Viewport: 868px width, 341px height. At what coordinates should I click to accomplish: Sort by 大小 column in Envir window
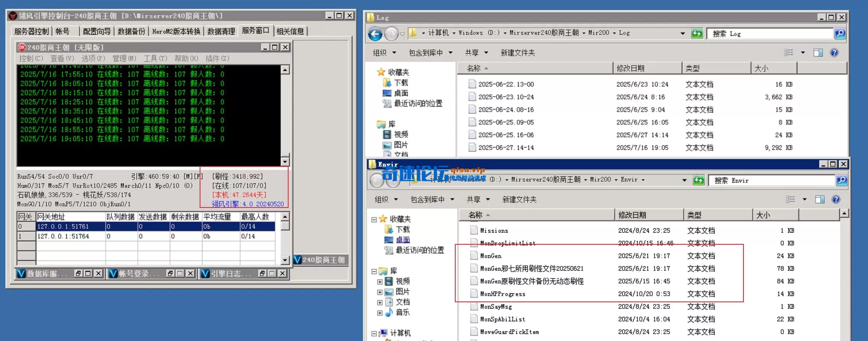[776, 215]
